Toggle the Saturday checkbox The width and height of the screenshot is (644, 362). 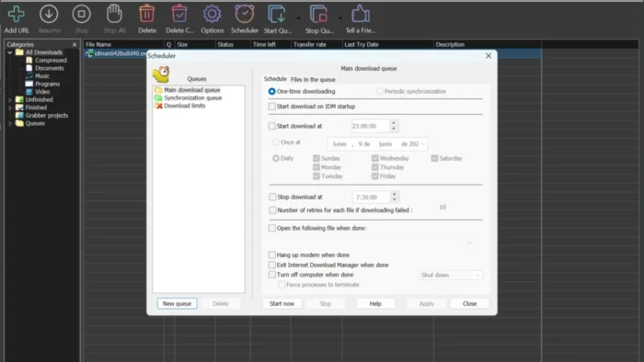[x=434, y=158]
